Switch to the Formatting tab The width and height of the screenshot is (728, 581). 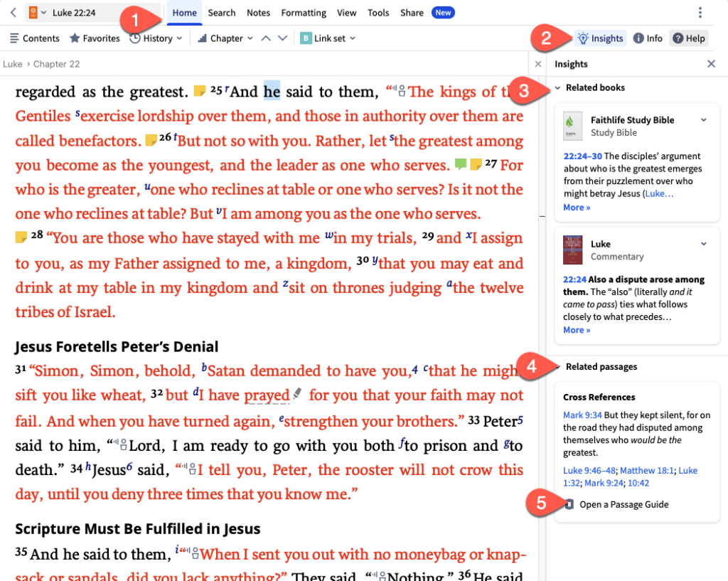tap(304, 13)
